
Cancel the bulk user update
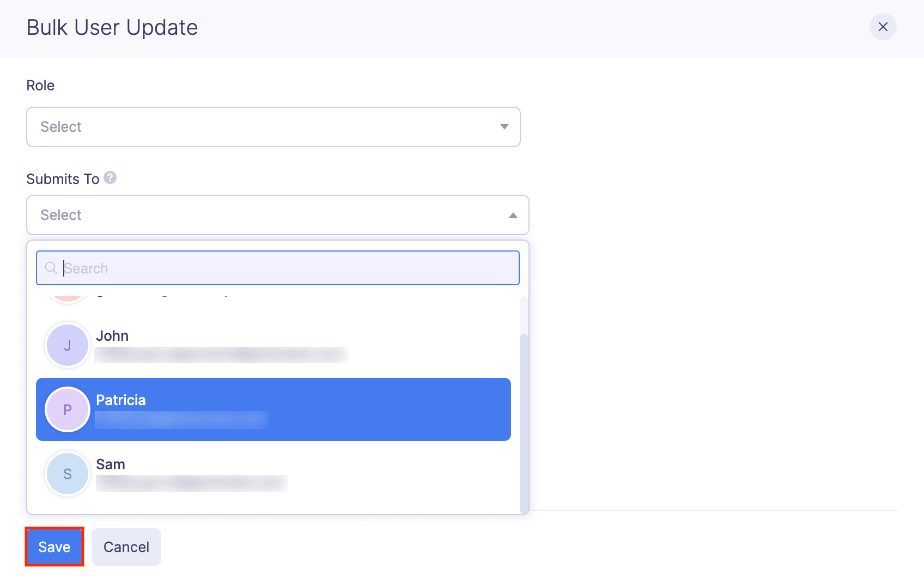pyautogui.click(x=126, y=547)
